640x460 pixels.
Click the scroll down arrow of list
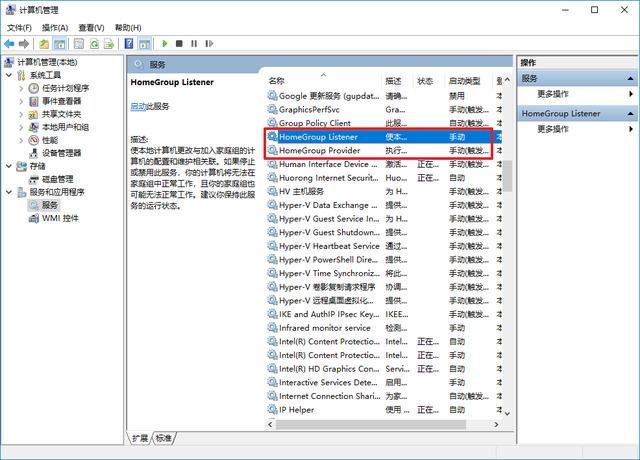pos(507,413)
